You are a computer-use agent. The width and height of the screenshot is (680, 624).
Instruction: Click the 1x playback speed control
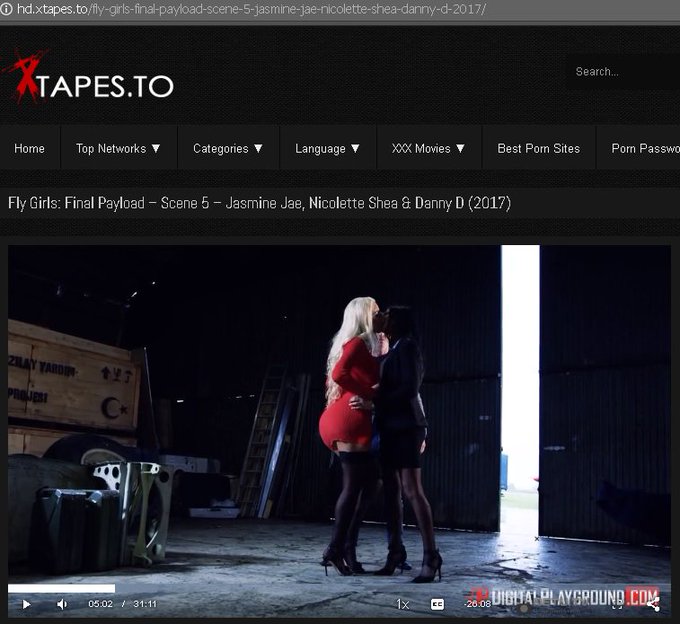click(402, 604)
